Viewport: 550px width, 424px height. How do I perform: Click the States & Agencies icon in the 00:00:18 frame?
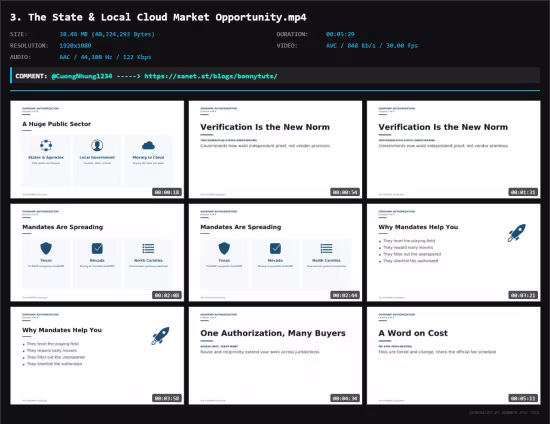tap(46, 145)
